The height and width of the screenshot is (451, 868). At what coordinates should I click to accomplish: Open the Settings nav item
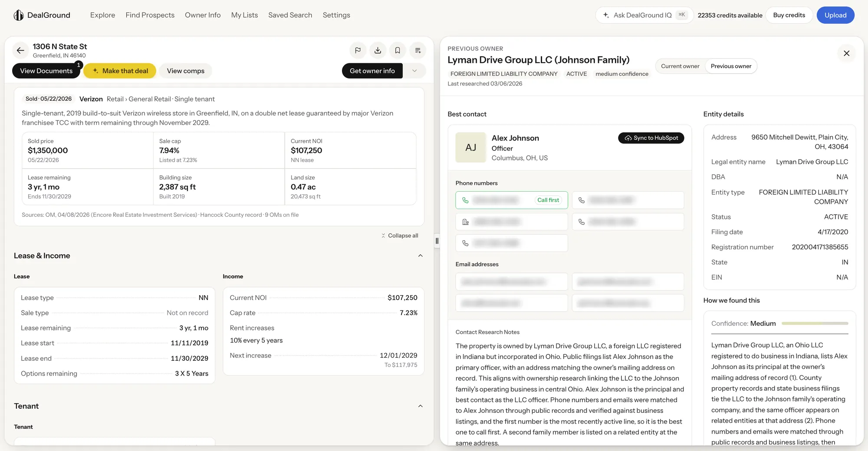pyautogui.click(x=336, y=15)
